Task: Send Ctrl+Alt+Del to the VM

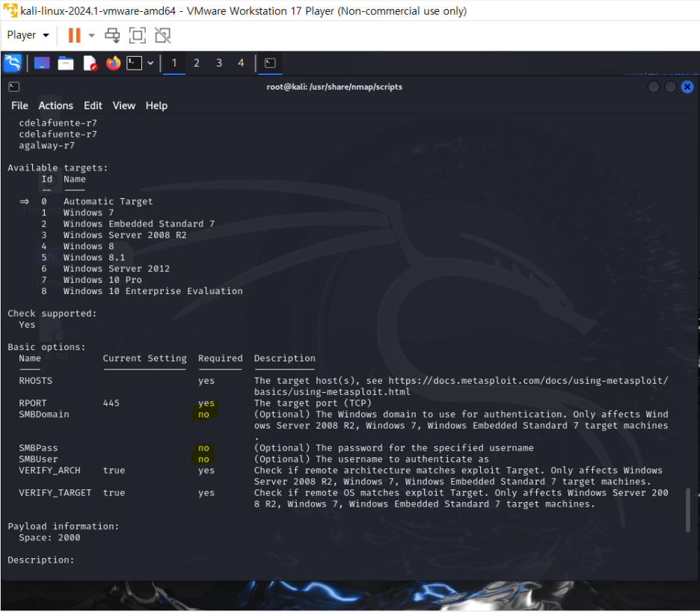Action: click(x=112, y=35)
